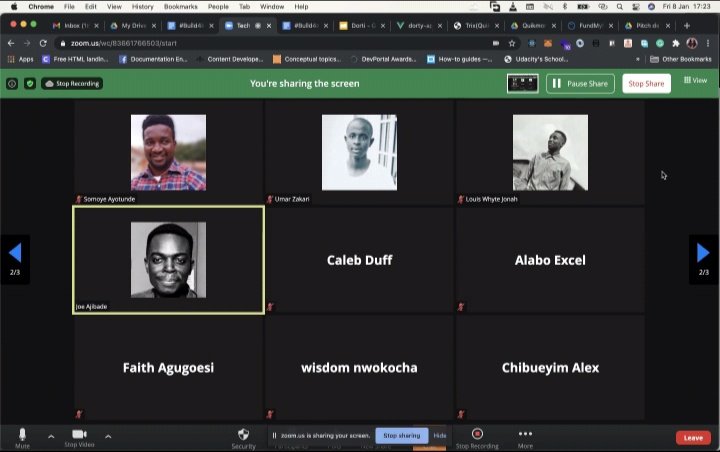Open How-to guides bookmark

coord(460,59)
